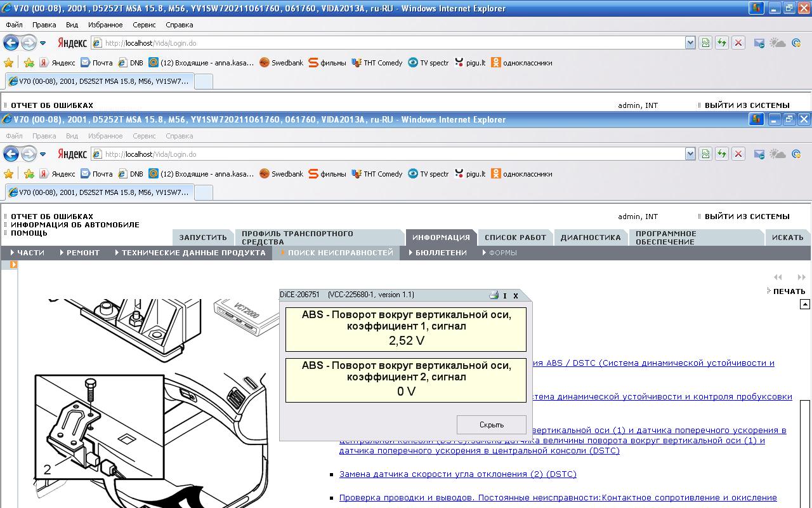
Task: Click the 'I' info icon in the DiCE popup
Action: 505,295
